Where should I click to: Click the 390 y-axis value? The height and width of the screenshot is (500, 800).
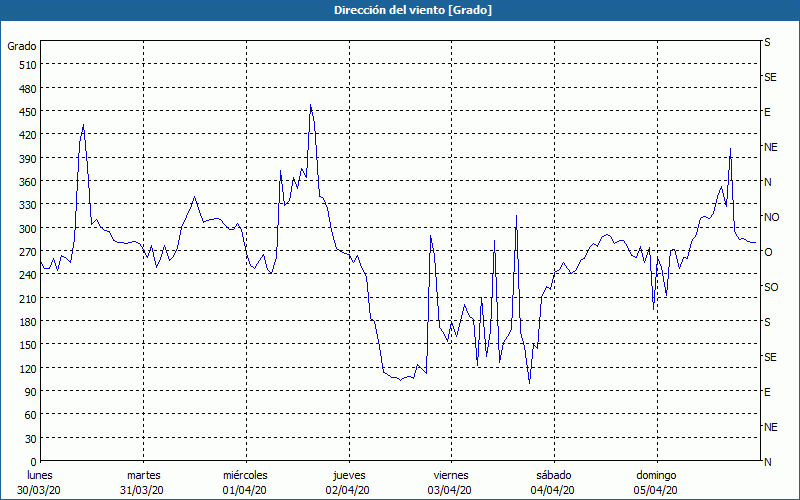28,159
